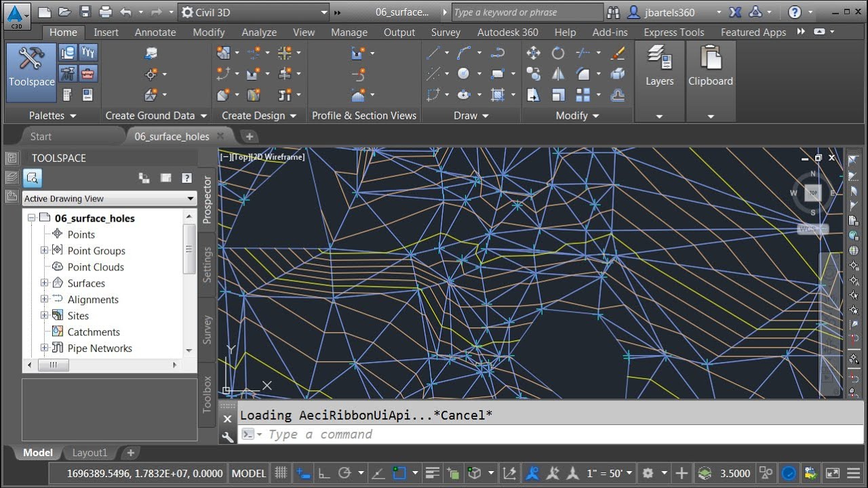The width and height of the screenshot is (868, 488).
Task: Expand the Surfaces tree node
Action: click(44, 283)
